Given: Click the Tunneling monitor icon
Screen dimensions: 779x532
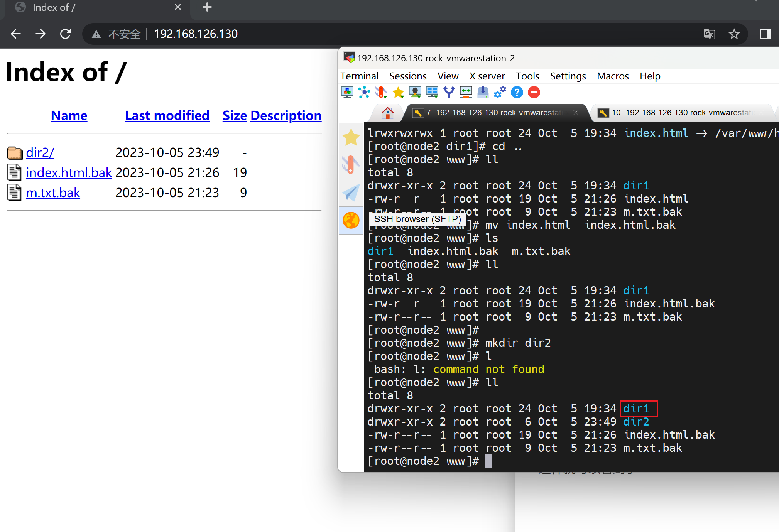Looking at the screenshot, I should click(x=466, y=92).
